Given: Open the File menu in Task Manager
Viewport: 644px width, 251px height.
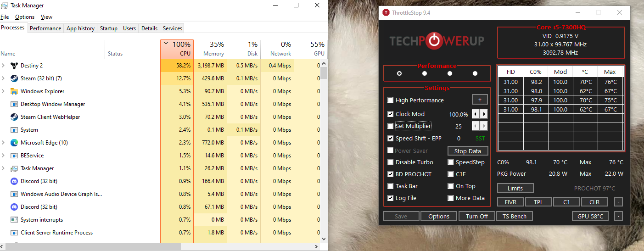Looking at the screenshot, I should 5,17.
